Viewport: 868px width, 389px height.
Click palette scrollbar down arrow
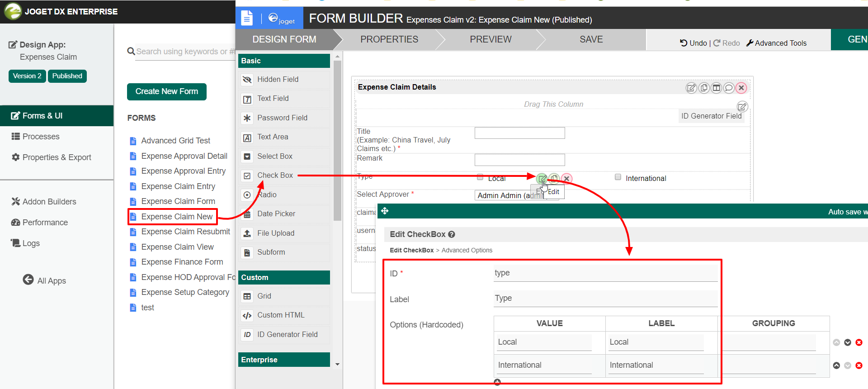click(337, 364)
